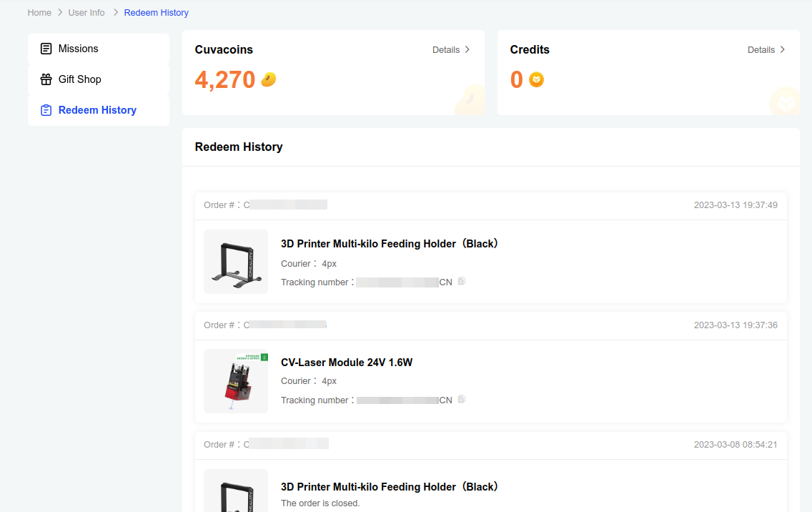This screenshot has width=812, height=512.
Task: Open the Gift Shop menu item
Action: coord(80,79)
